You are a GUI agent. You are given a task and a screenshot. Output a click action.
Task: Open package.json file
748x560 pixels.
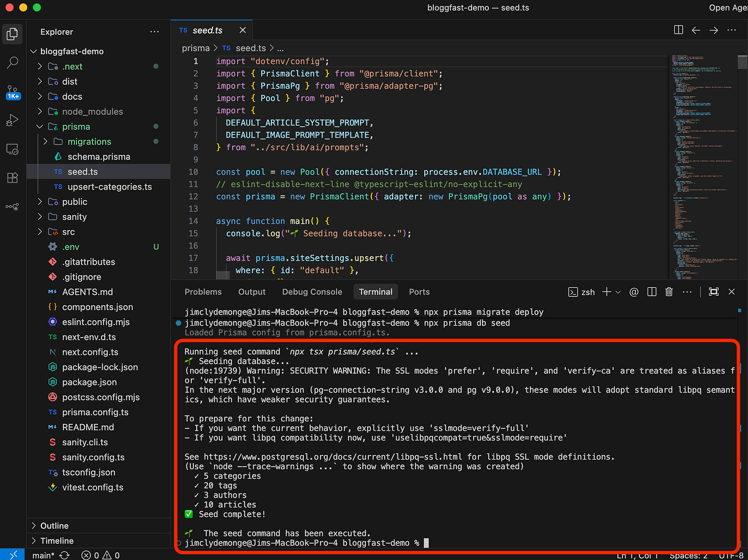point(90,382)
